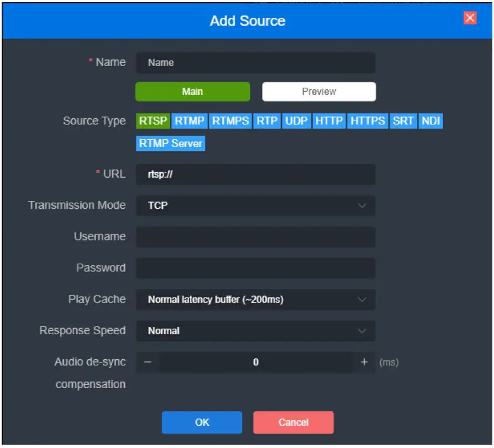This screenshot has height=448, width=494.
Task: Click the Cancel button
Action: (x=293, y=422)
